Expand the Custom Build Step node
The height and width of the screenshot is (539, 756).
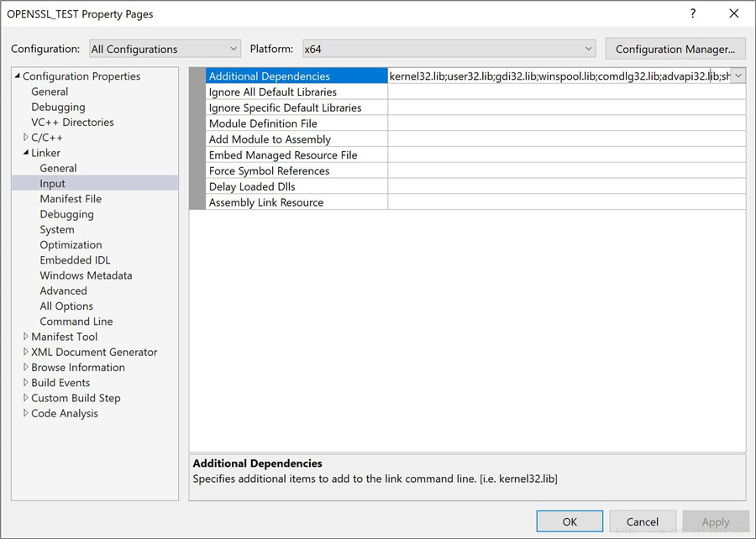(26, 398)
